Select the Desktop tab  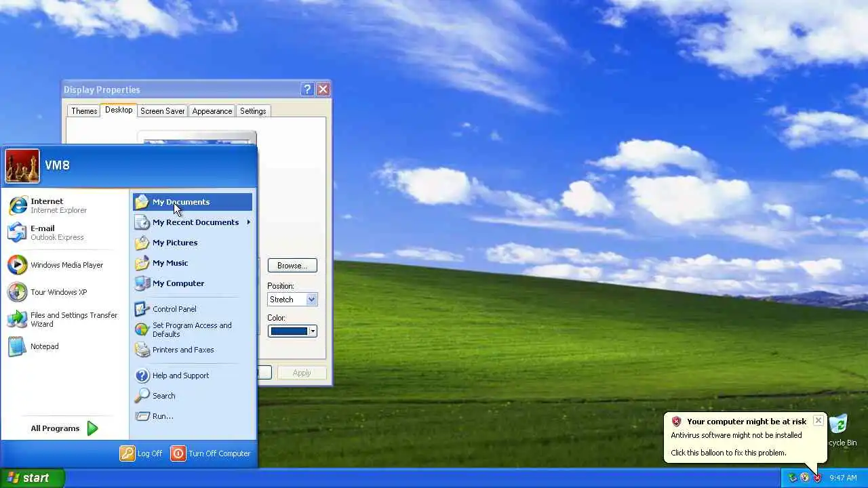(119, 110)
